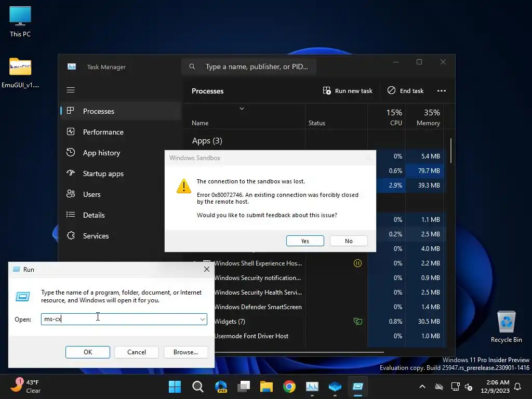Switch to Windows Sandbox taskbar icon

pos(335,387)
